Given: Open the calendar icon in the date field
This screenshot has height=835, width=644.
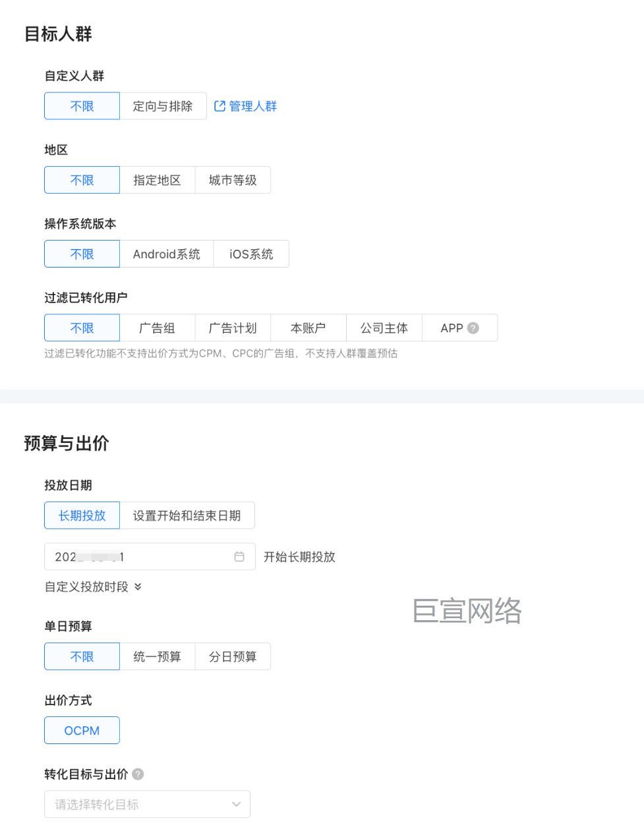Looking at the screenshot, I should coord(239,557).
